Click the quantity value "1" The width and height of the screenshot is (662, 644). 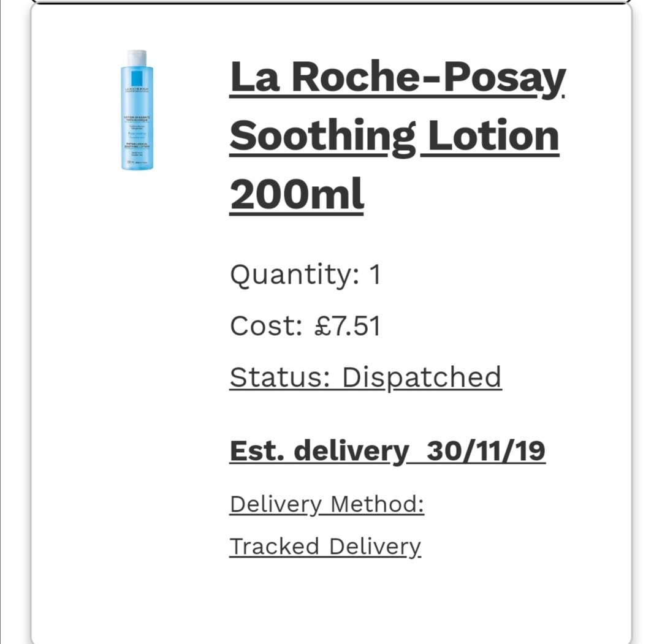pos(375,275)
